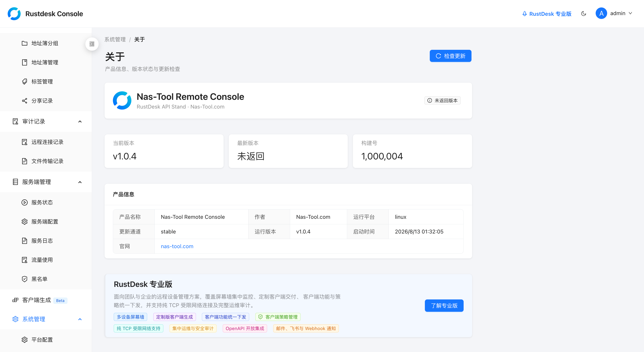Open the nas-tool.com official site link
This screenshot has height=352, width=644.
click(x=177, y=246)
